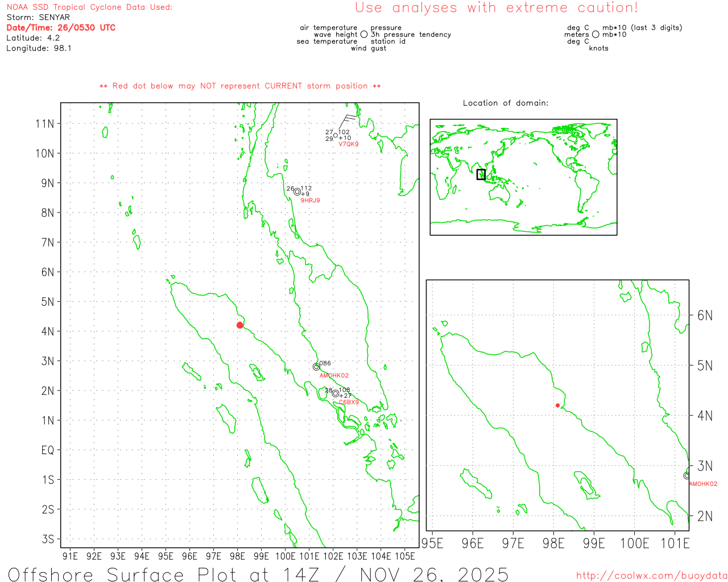Click the red storm position dot on main map
This screenshot has width=728, height=582.
[x=240, y=325]
